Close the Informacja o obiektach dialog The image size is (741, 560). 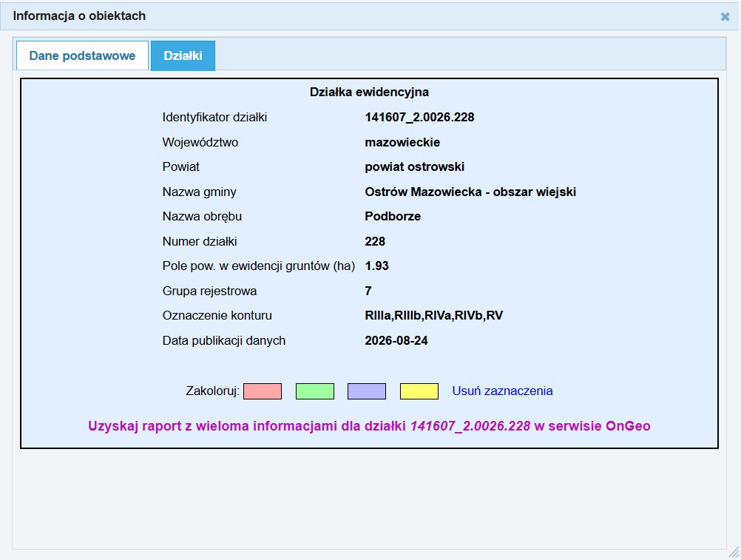(x=725, y=16)
